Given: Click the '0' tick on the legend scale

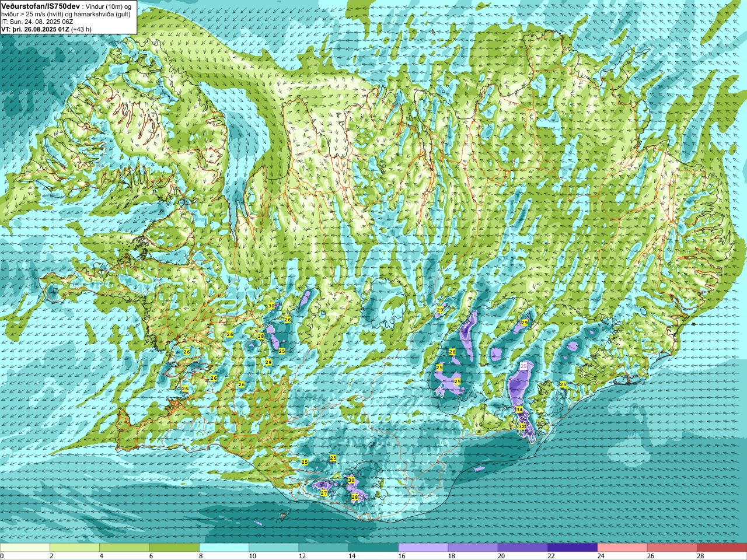Looking at the screenshot, I should (x=2, y=556).
